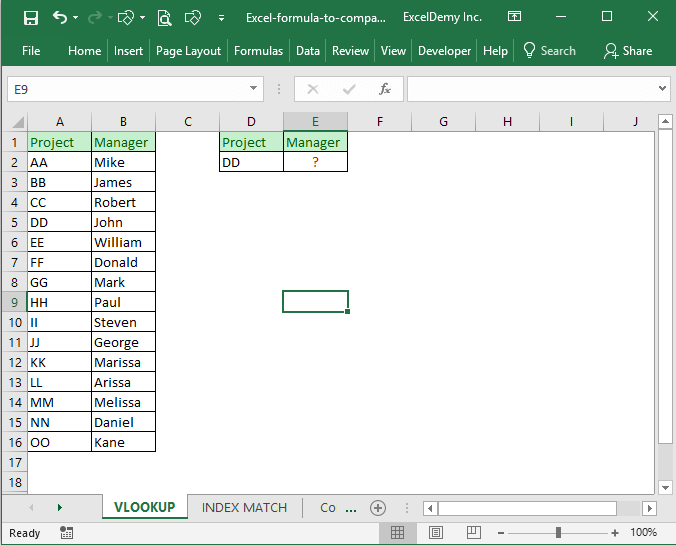Click the vertical scrollbar down arrow
The width and height of the screenshot is (676, 545).
tap(665, 488)
